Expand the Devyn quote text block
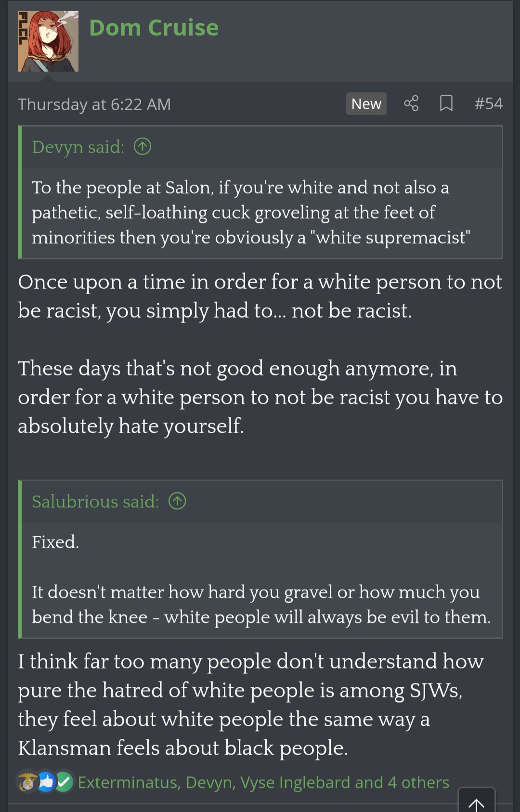Image resolution: width=520 pixels, height=812 pixels. [x=250, y=212]
